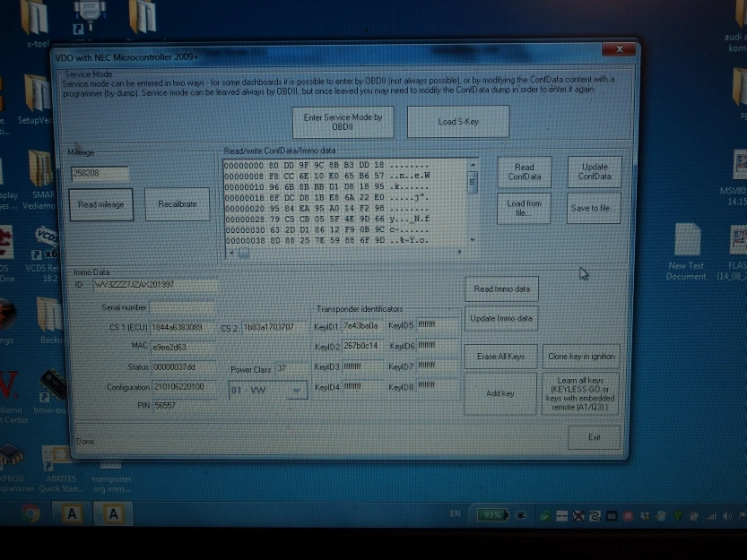Switch to first Abrites A taskbar button
The image size is (747, 560).
[72, 513]
